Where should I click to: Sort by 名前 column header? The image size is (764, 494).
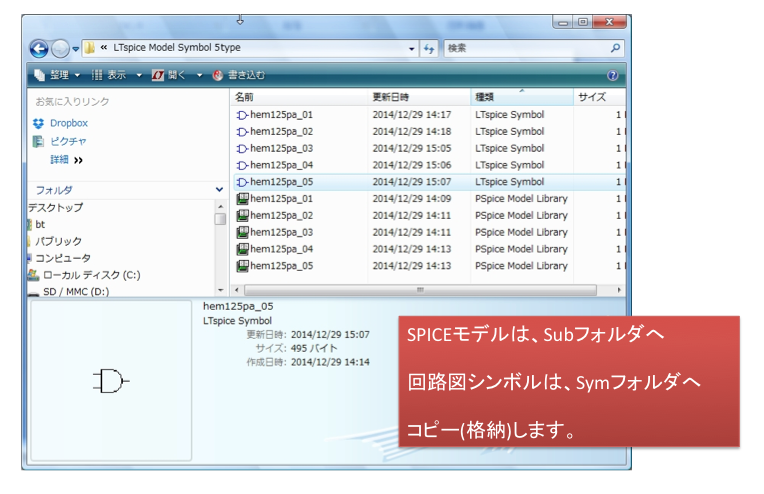299,97
